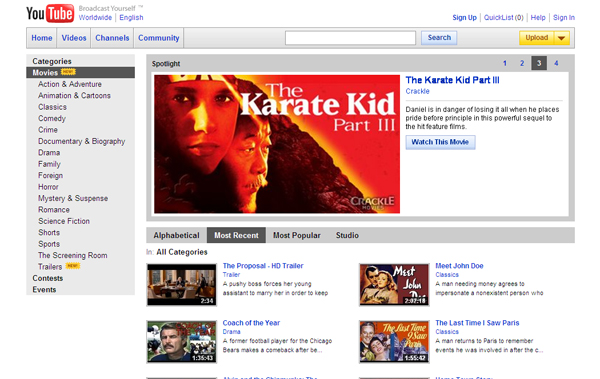Click the Karate Kid Part III poster
This screenshot has width=600, height=379.
coord(277,144)
